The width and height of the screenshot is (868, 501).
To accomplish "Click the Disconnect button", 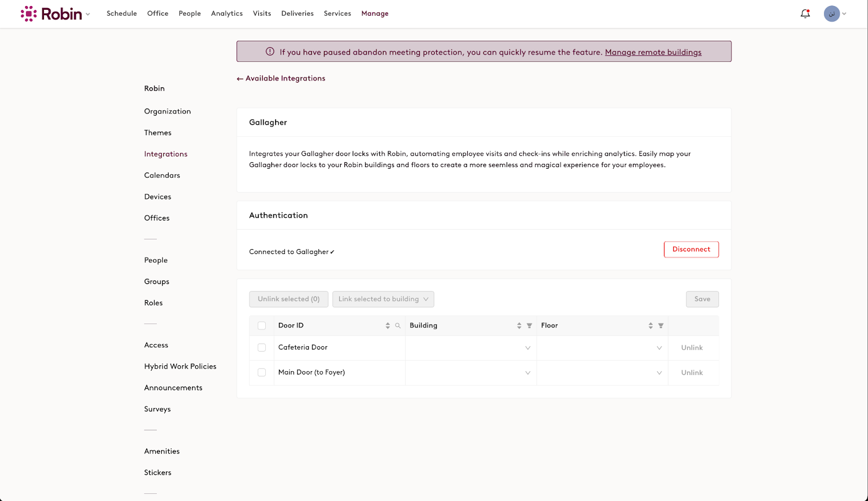I will (691, 249).
